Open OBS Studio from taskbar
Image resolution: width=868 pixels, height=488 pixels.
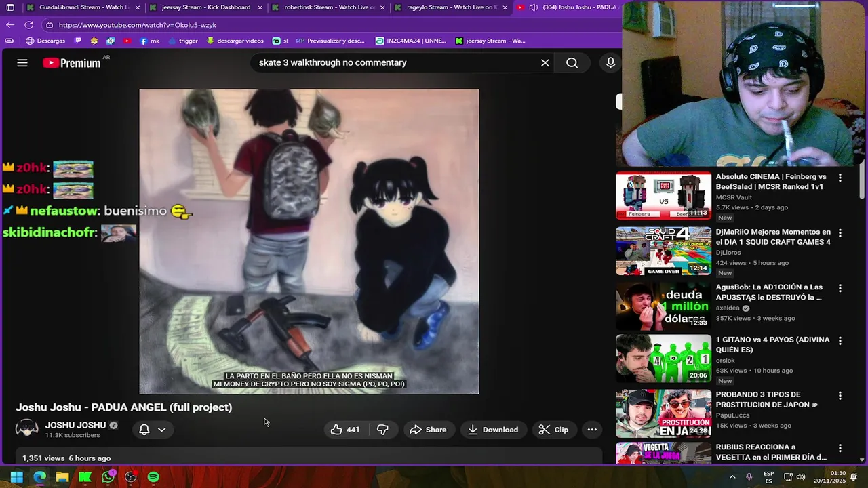click(131, 477)
